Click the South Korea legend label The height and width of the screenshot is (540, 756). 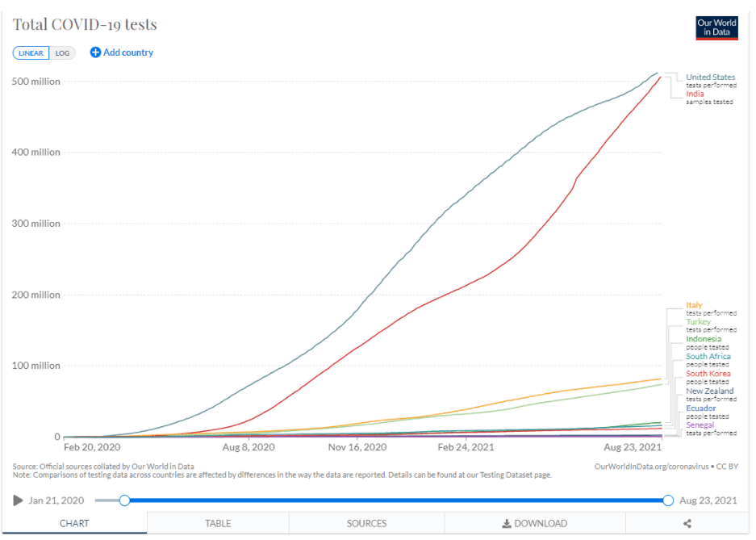pos(708,374)
